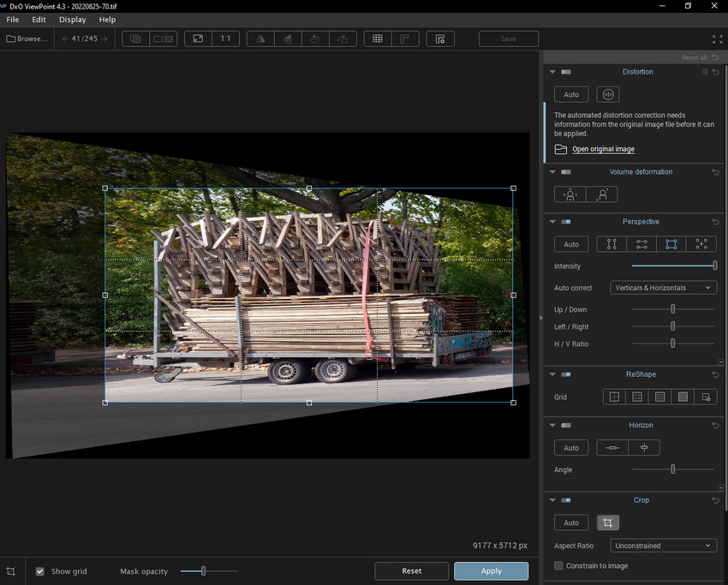Screen dimensions: 728x585
Task: Select the 8-point perspective tool
Action: 701,244
